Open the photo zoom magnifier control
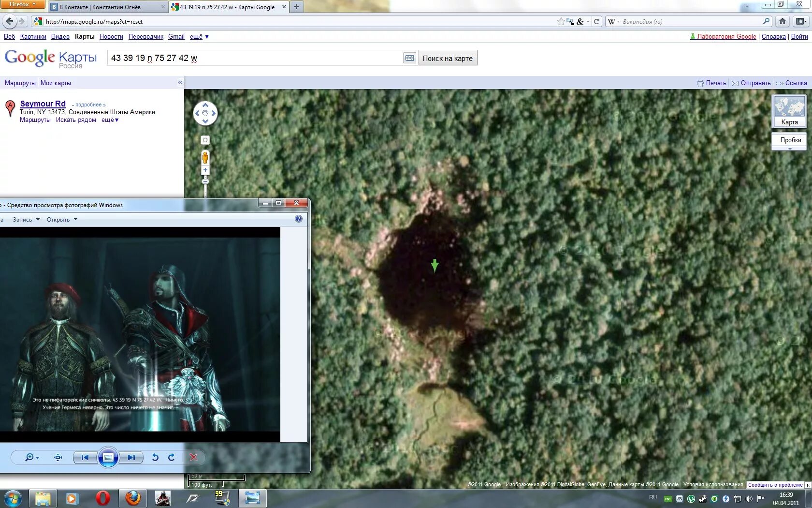Image resolution: width=812 pixels, height=508 pixels. pos(31,457)
